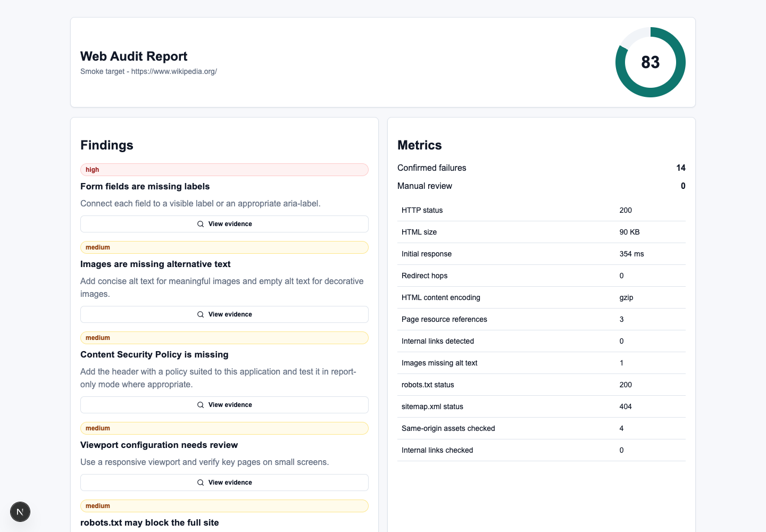Click 'Content Security Policy is missing' title
The height and width of the screenshot is (532, 766).
[154, 354]
